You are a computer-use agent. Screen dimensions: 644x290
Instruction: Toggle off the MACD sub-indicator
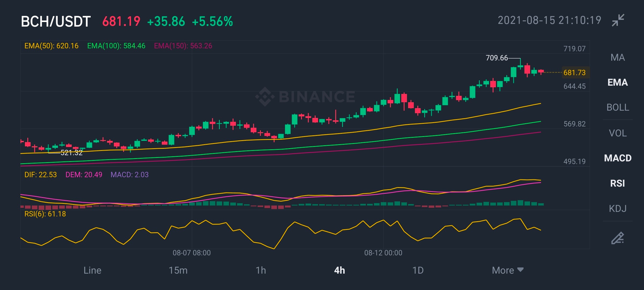pyautogui.click(x=618, y=158)
